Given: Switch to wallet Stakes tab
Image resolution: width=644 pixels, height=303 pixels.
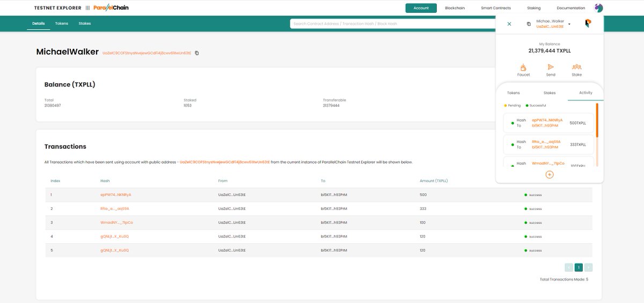Looking at the screenshot, I should [x=550, y=93].
